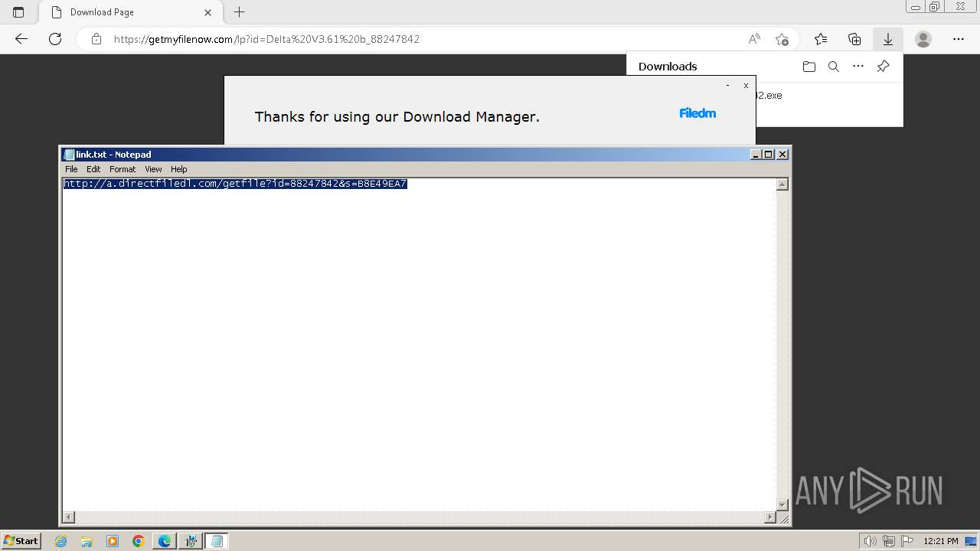The width and height of the screenshot is (980, 551).
Task: Switch to Microsoft Edge in the taskbar
Action: (165, 541)
